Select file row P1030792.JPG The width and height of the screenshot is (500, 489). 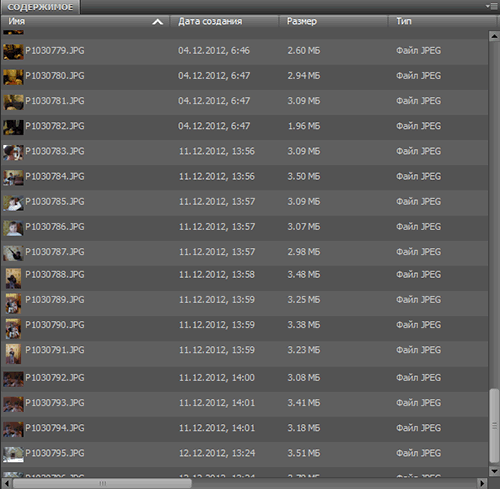245,379
